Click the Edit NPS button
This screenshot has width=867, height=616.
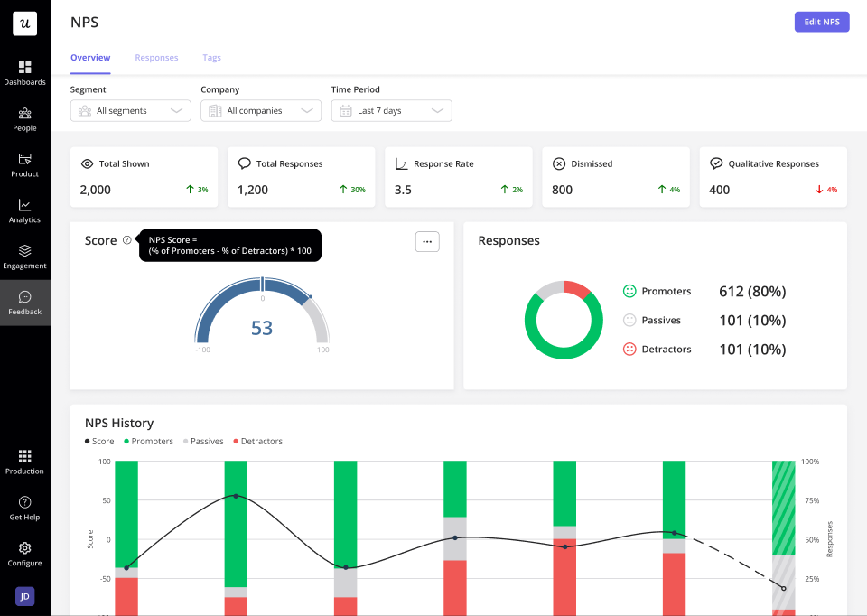click(x=821, y=21)
